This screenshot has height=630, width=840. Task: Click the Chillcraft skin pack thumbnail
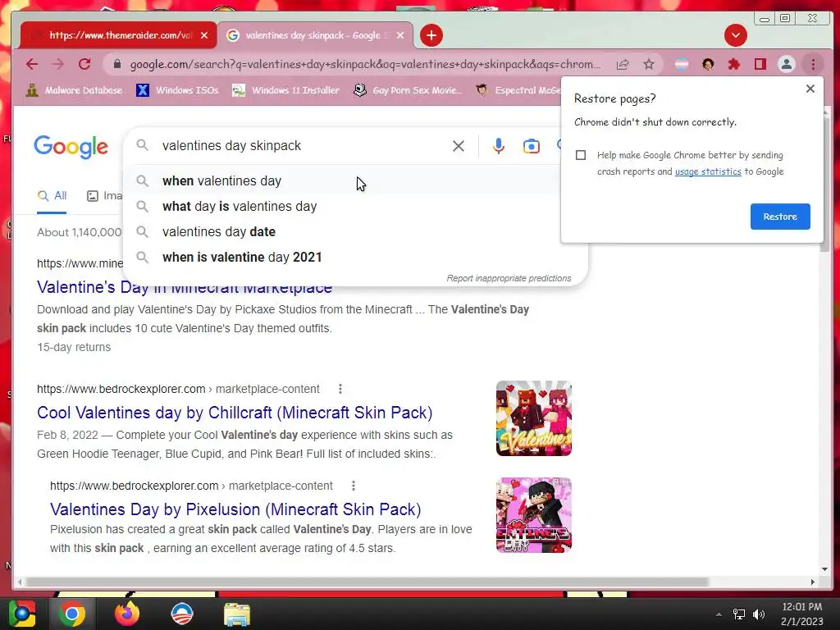533,418
